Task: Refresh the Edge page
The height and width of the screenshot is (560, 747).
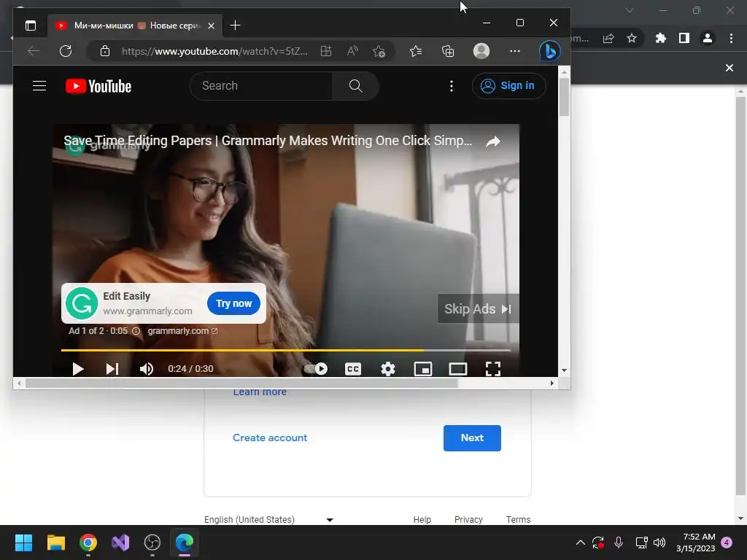Action: tap(66, 51)
